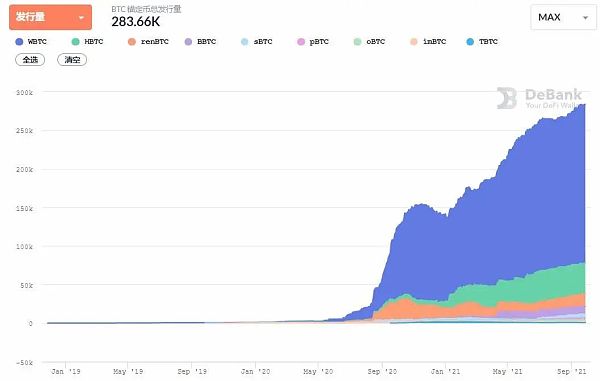The width and height of the screenshot is (600, 381).
Task: Click the 250k y-axis label
Action: tap(24, 131)
